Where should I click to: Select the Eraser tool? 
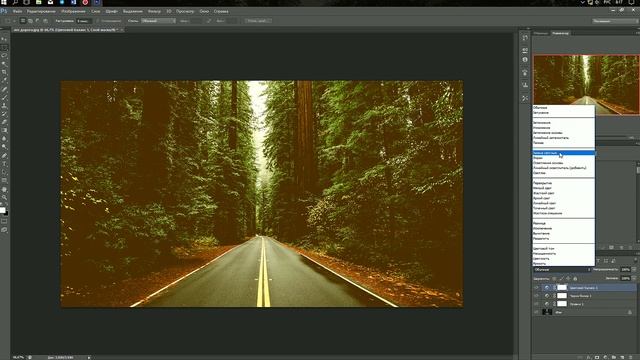pyautogui.click(x=4, y=122)
